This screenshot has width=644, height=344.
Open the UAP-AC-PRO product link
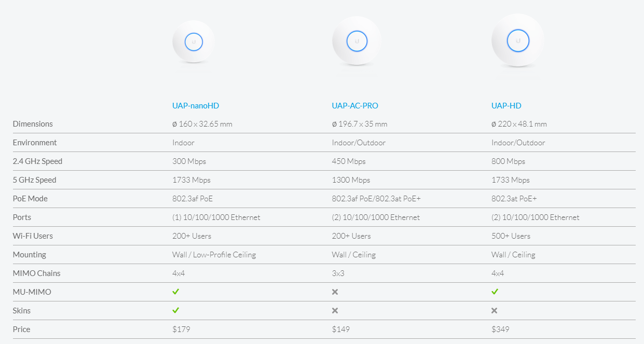(x=355, y=106)
